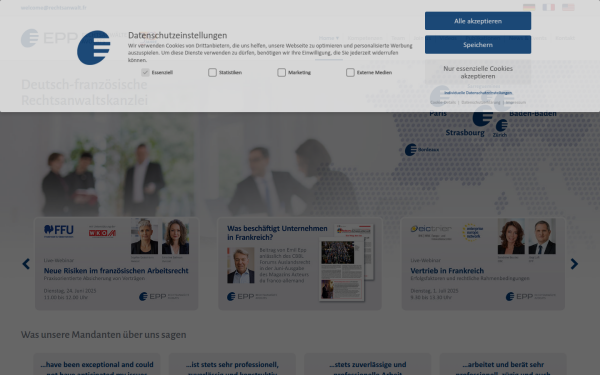
Task: Click the Baden-Baden label on map
Action: (533, 113)
